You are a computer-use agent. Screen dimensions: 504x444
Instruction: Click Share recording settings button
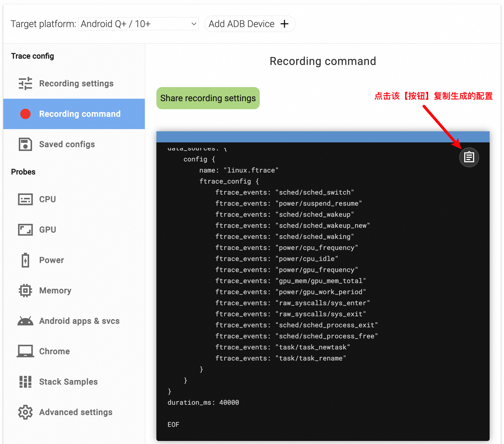pyautogui.click(x=208, y=98)
